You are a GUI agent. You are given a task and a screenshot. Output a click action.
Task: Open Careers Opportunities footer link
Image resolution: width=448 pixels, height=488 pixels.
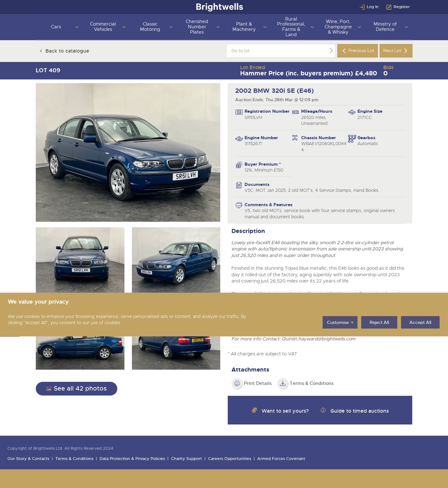pyautogui.click(x=230, y=459)
